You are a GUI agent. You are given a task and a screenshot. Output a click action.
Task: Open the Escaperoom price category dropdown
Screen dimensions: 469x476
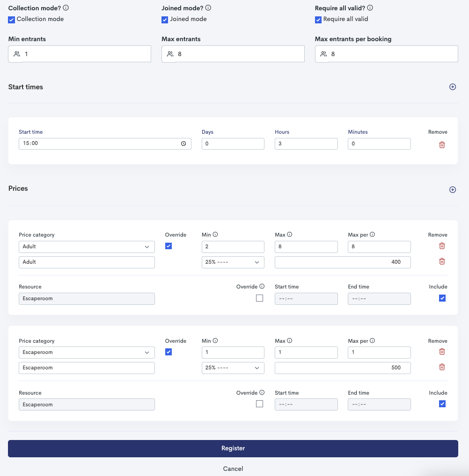[87, 353]
